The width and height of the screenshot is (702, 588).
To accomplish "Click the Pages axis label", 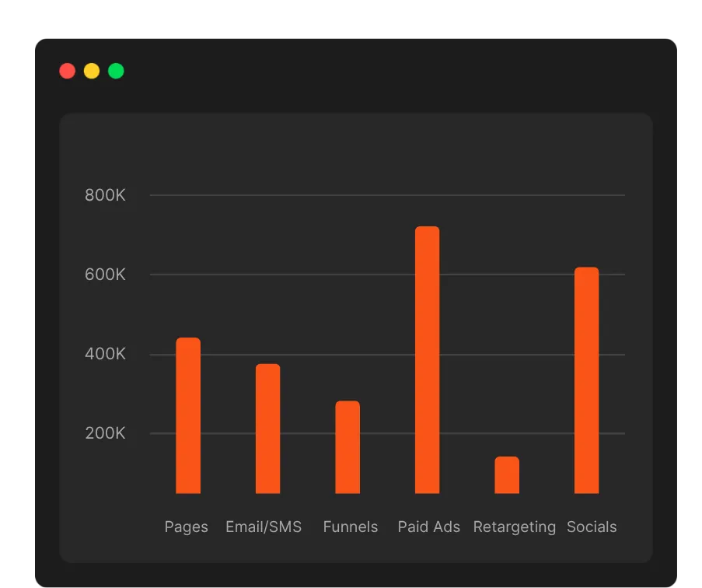I will click(187, 527).
